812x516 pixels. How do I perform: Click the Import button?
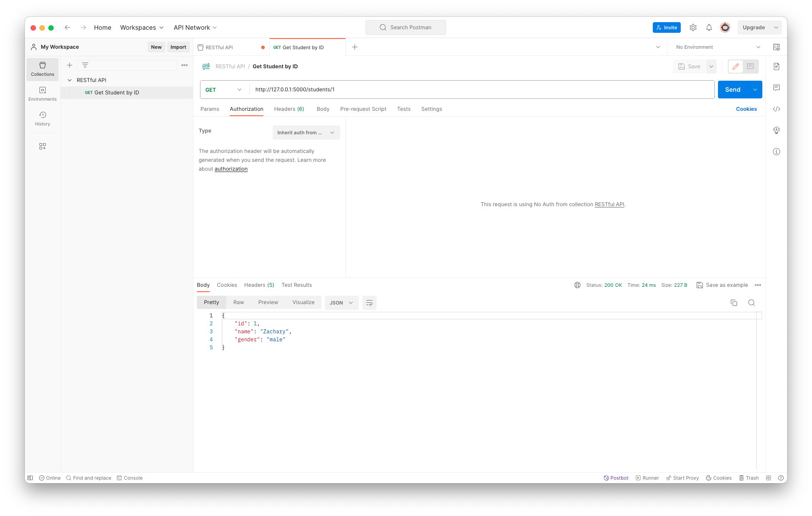coord(178,47)
